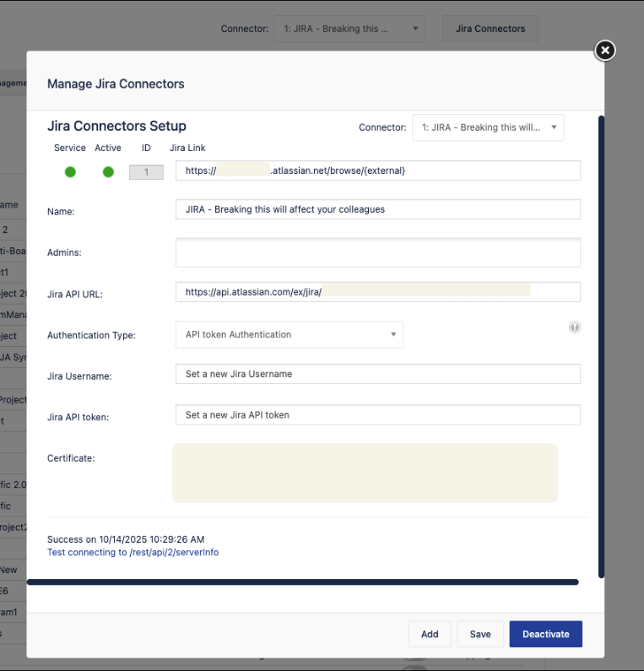Save the connector settings
The image size is (644, 671).
(x=480, y=634)
